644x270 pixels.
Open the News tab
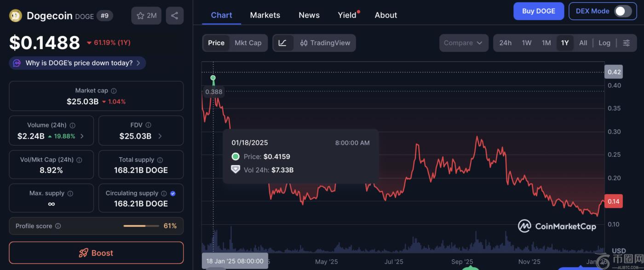pyautogui.click(x=309, y=15)
